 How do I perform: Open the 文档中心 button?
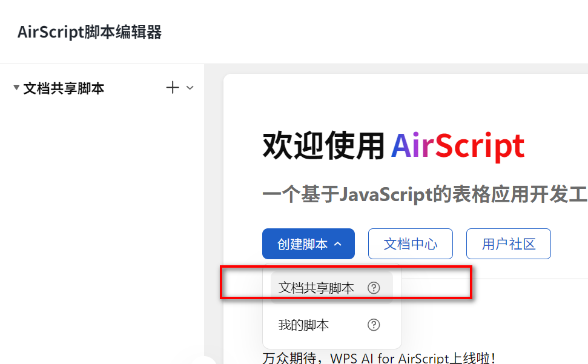point(410,243)
